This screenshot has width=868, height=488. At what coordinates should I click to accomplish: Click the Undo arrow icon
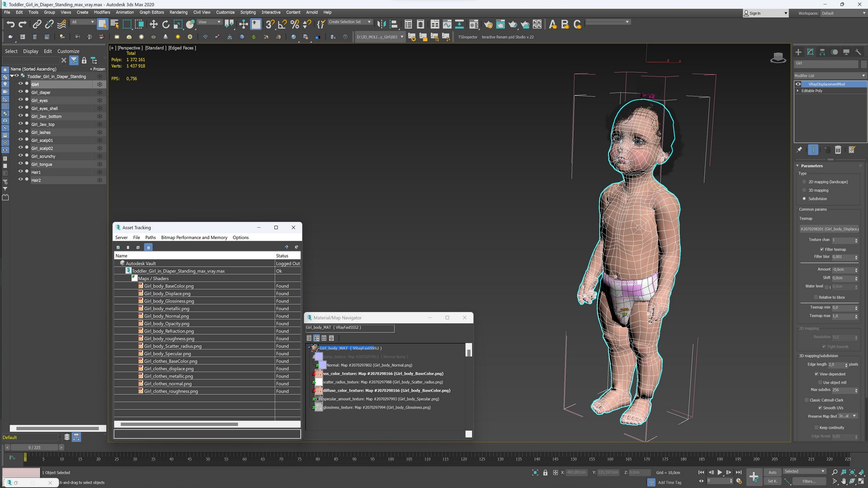click(10, 24)
